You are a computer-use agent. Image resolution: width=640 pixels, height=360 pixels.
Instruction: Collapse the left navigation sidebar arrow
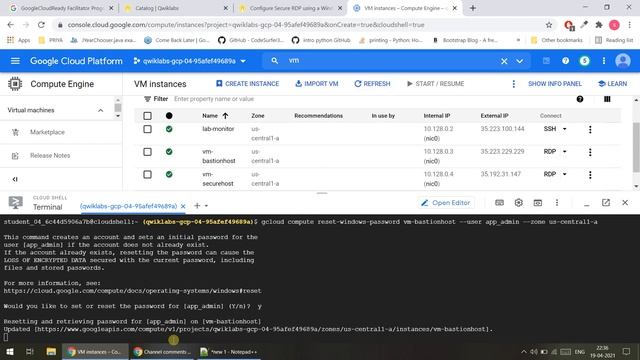tap(15, 179)
